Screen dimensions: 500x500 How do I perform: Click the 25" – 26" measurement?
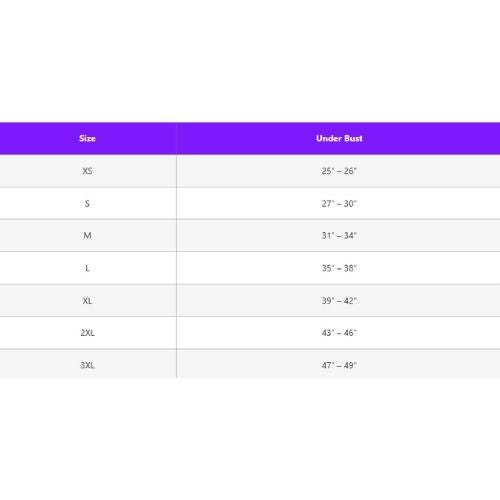click(x=339, y=171)
